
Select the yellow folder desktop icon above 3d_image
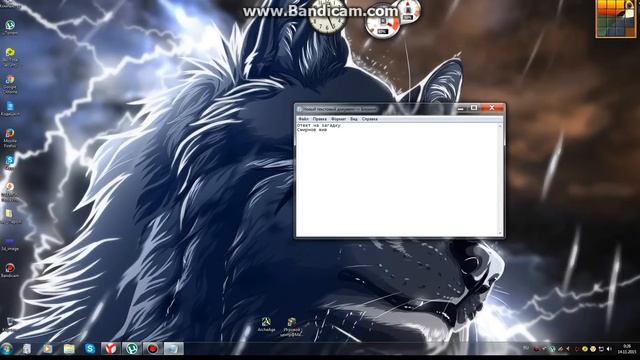coord(10,216)
